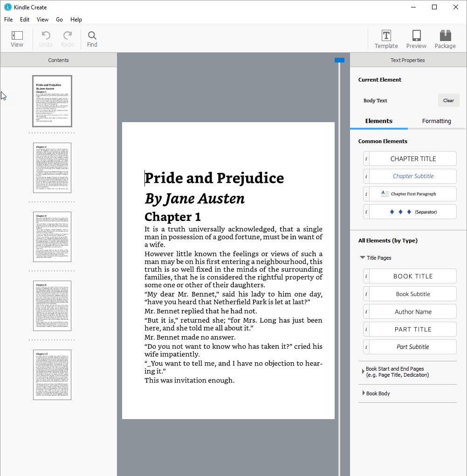Click 'Mr. Bennet made no answer.' paragraph
The width and height of the screenshot is (467, 476).
(190, 337)
